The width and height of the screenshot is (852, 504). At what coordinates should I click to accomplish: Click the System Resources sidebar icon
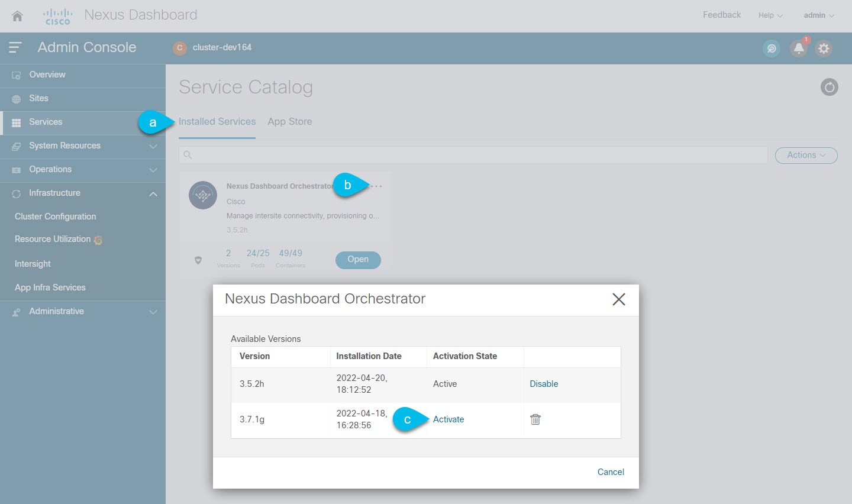[x=17, y=146]
